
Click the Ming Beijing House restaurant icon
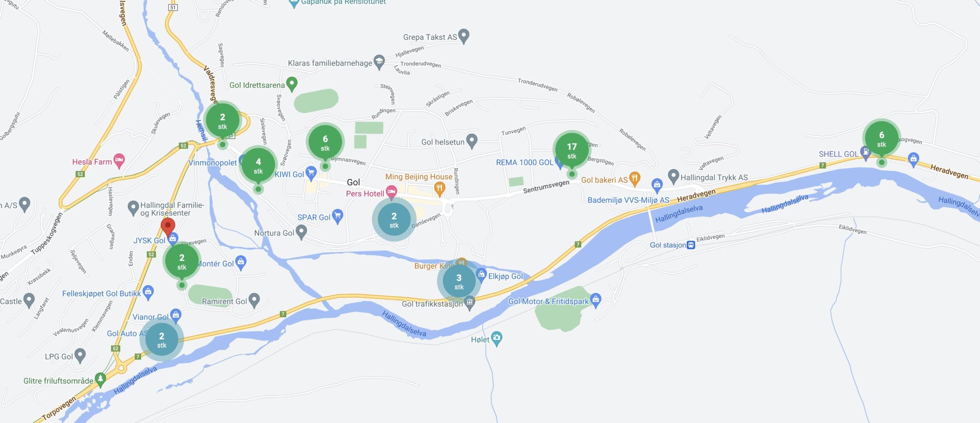[439, 189]
